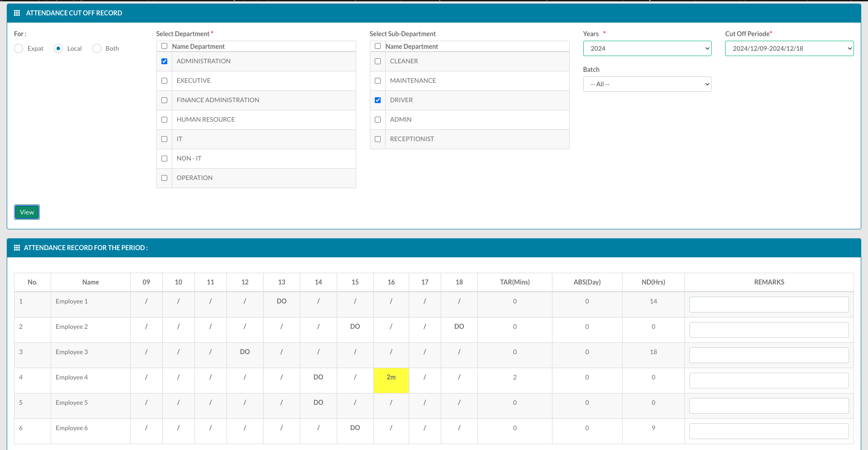Image resolution: width=868 pixels, height=450 pixels.
Task: Click ND value 9 for Employee 6
Action: pos(653,428)
